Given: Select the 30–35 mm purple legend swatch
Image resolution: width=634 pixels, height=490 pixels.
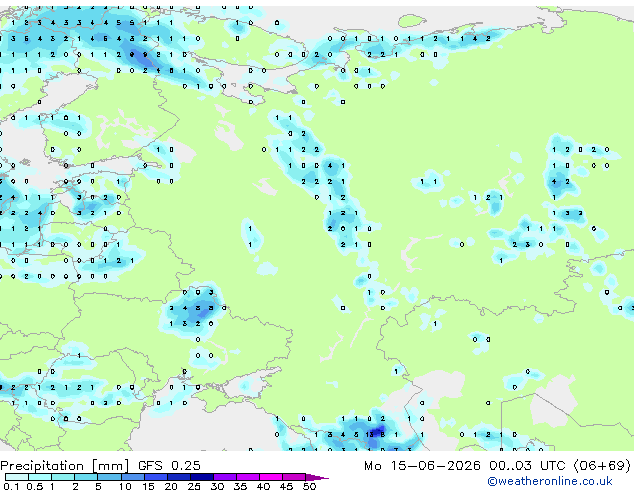Looking at the screenshot, I should (x=224, y=477).
